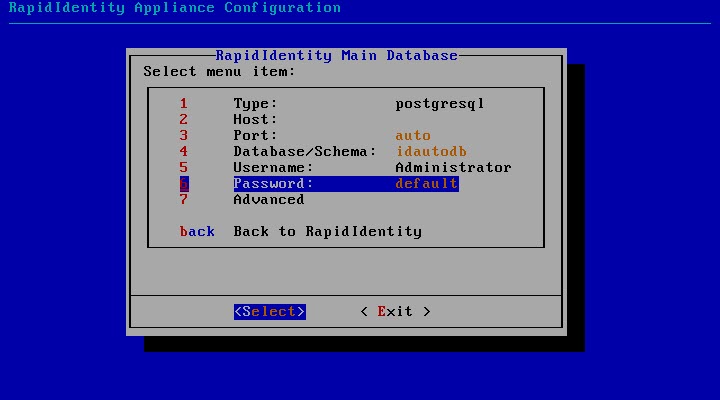Click the RapidIdentity Appliance Configuration header
This screenshot has height=400, width=720.
(x=175, y=8)
